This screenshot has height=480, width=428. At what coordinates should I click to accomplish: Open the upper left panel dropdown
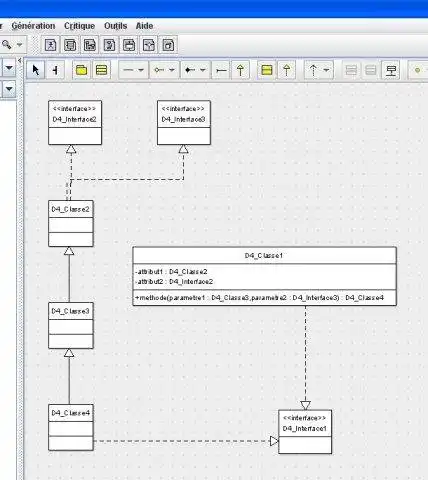(9, 68)
